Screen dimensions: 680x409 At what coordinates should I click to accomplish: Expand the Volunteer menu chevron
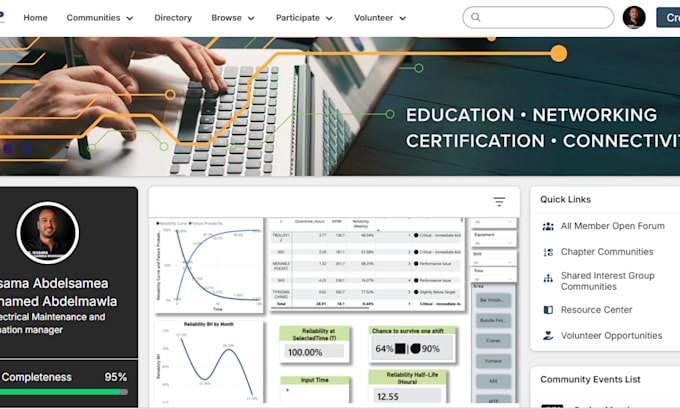point(402,18)
